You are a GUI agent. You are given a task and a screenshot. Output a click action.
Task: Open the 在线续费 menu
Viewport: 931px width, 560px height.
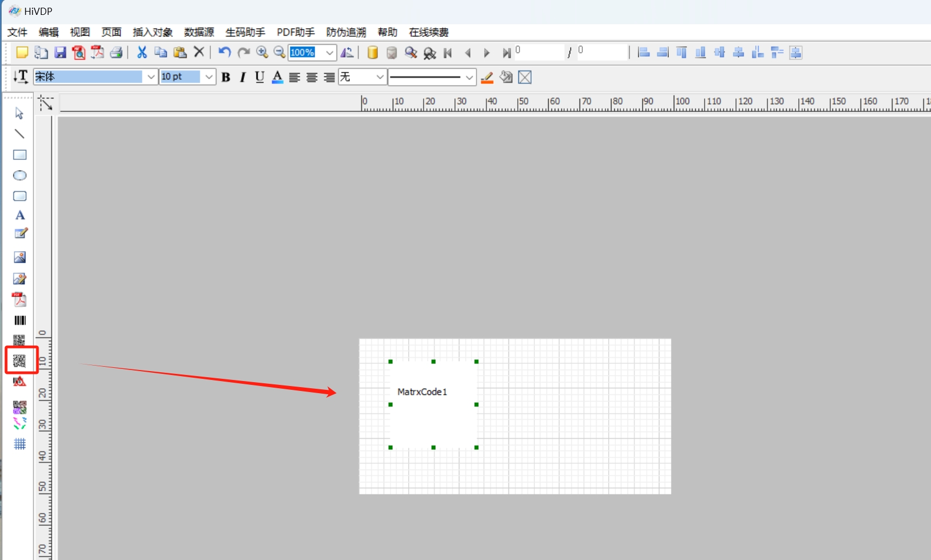(x=429, y=32)
